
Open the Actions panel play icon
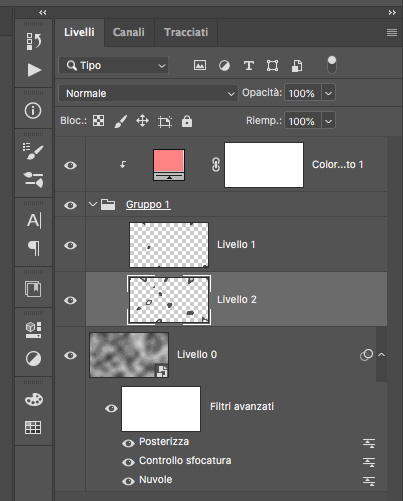[34, 70]
